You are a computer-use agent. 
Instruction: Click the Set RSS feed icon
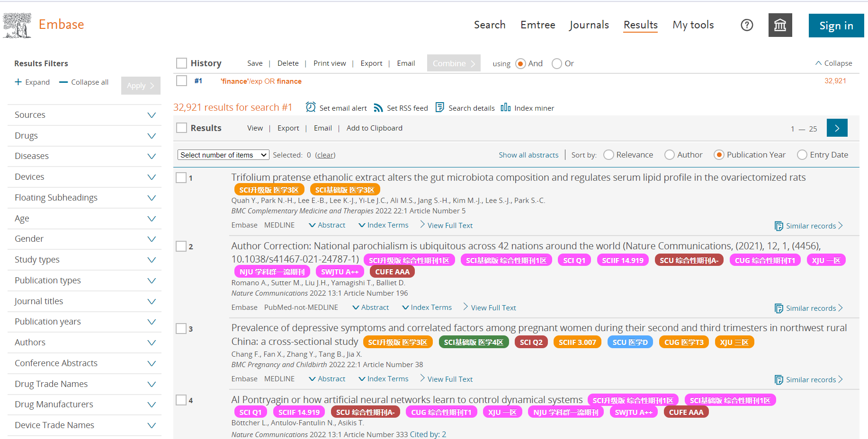378,108
